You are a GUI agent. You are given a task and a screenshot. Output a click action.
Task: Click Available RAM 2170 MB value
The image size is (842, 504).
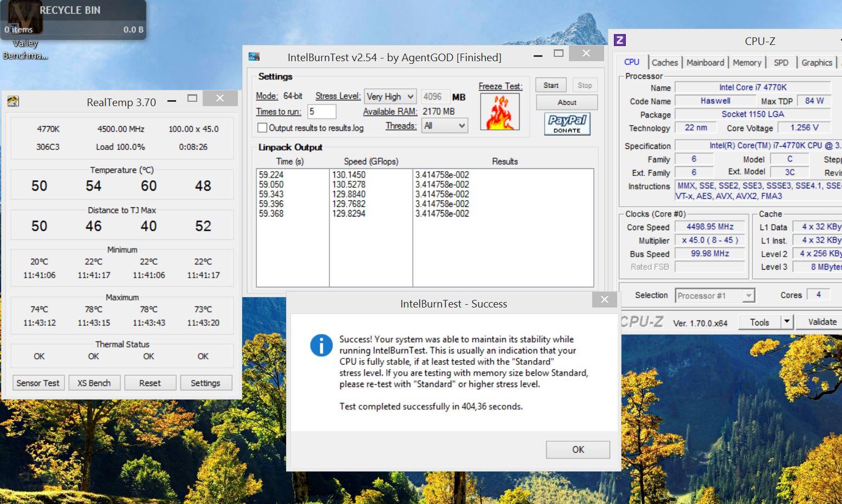[x=438, y=112]
